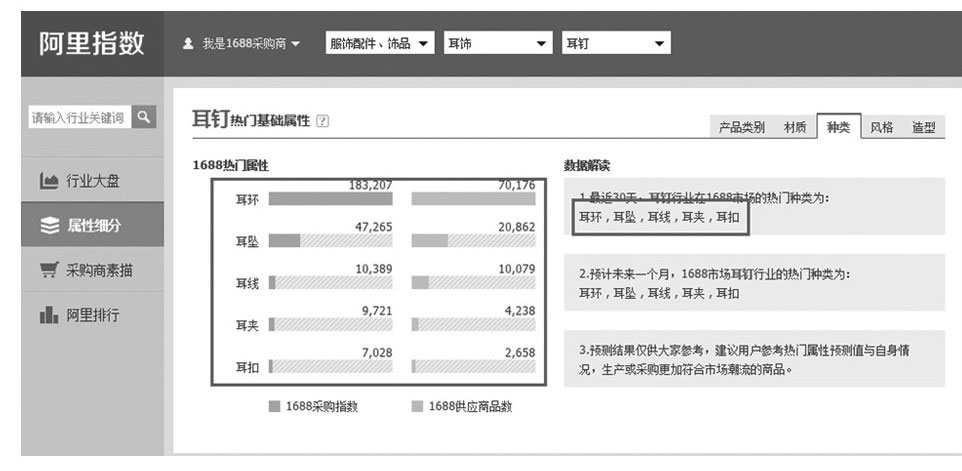The image size is (962, 471).
Task: Open the 耳饰 subcategory dropdown
Action: 498,44
